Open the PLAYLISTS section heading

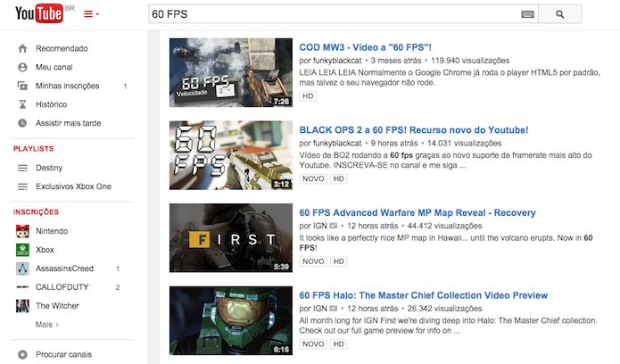coord(34,149)
